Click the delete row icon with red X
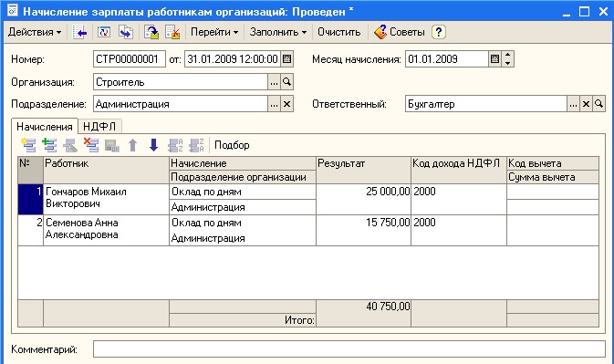Screen dimensions: 614x364 click(91, 145)
